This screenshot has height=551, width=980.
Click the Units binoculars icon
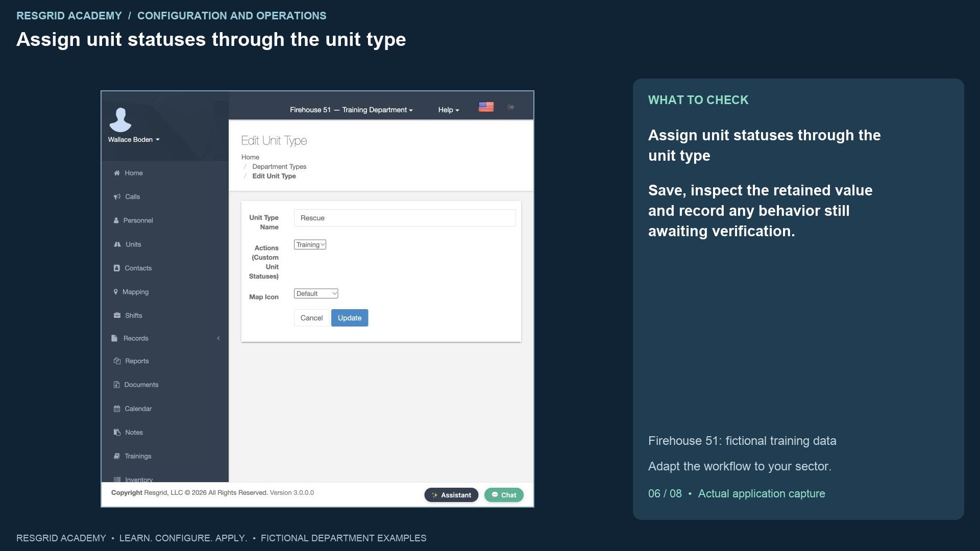117,244
